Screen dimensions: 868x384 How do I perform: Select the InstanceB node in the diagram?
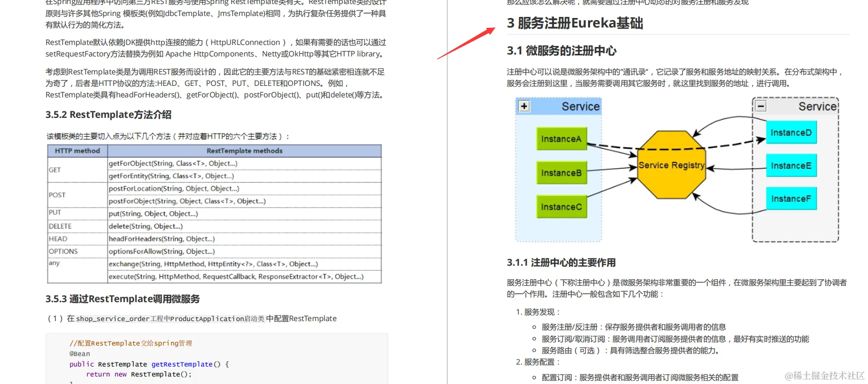[561, 173]
